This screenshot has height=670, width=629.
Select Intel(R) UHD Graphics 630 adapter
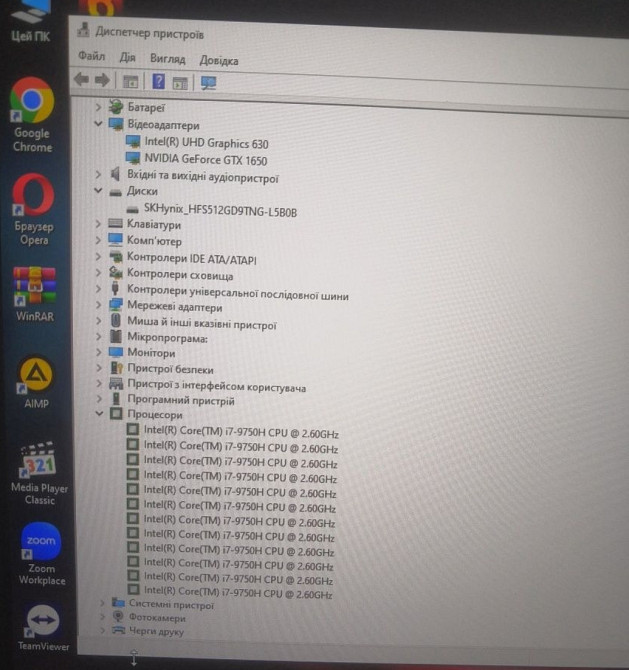click(x=206, y=143)
